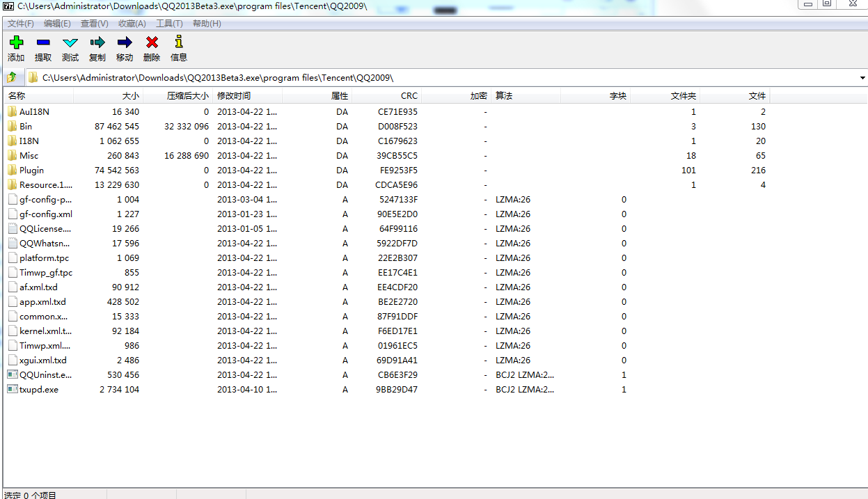The image size is (868, 499).
Task: Sort by the 文件 column header
Action: [x=734, y=96]
